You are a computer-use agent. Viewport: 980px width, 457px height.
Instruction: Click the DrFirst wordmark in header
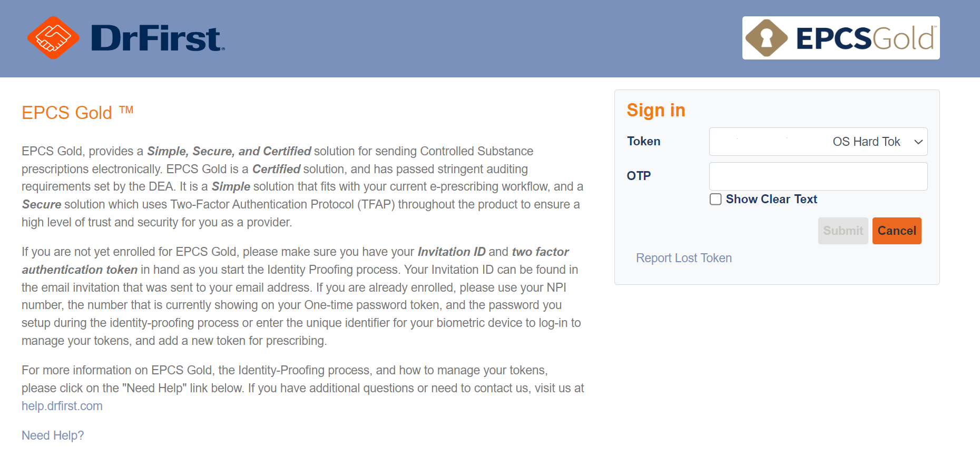[158, 38]
